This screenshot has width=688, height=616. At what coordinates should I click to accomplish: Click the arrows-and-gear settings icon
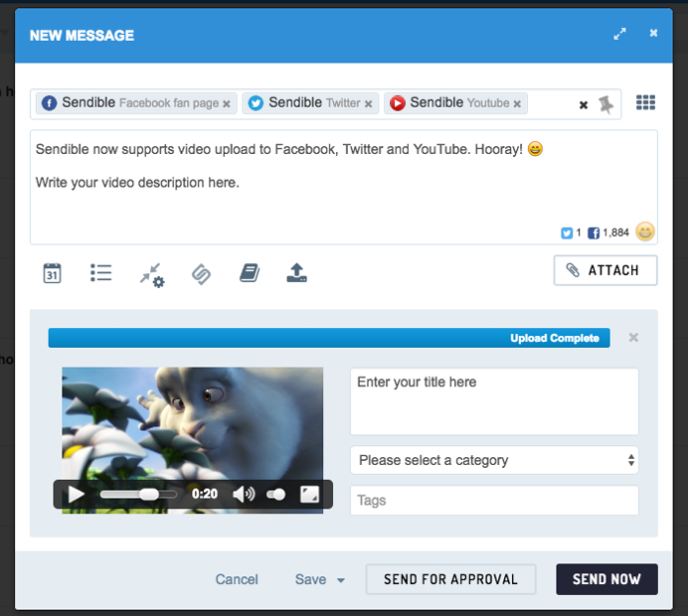point(152,275)
